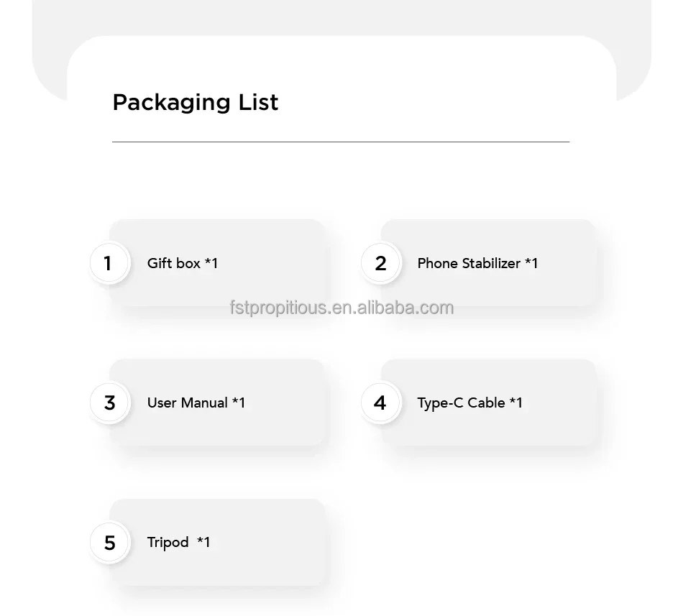The width and height of the screenshot is (683, 616).
Task: Click the number 1 circle badge
Action: click(109, 263)
